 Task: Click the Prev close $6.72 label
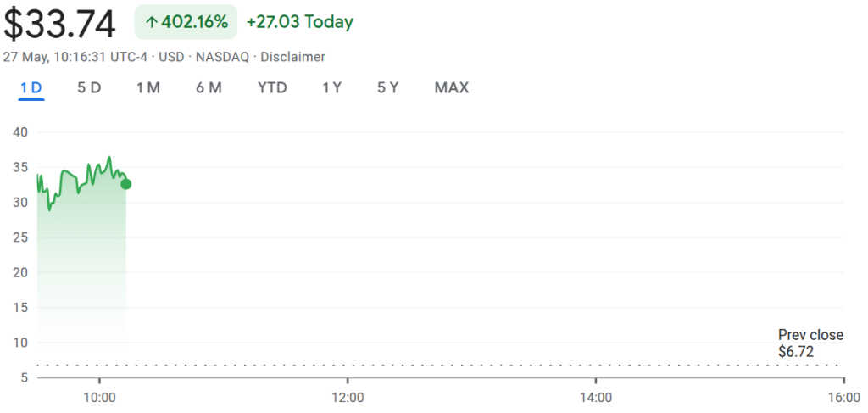pos(810,343)
